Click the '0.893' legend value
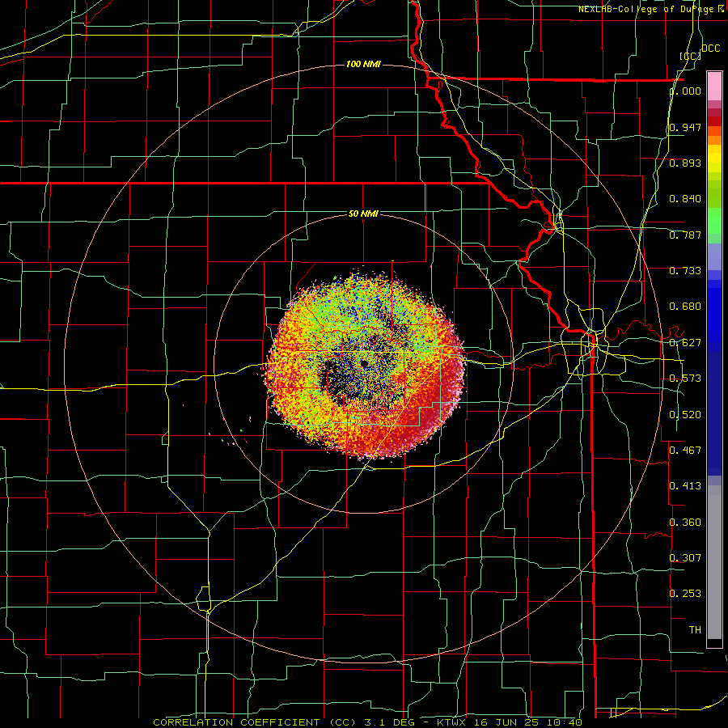Viewport: 728px width, 728px height. pos(685,163)
